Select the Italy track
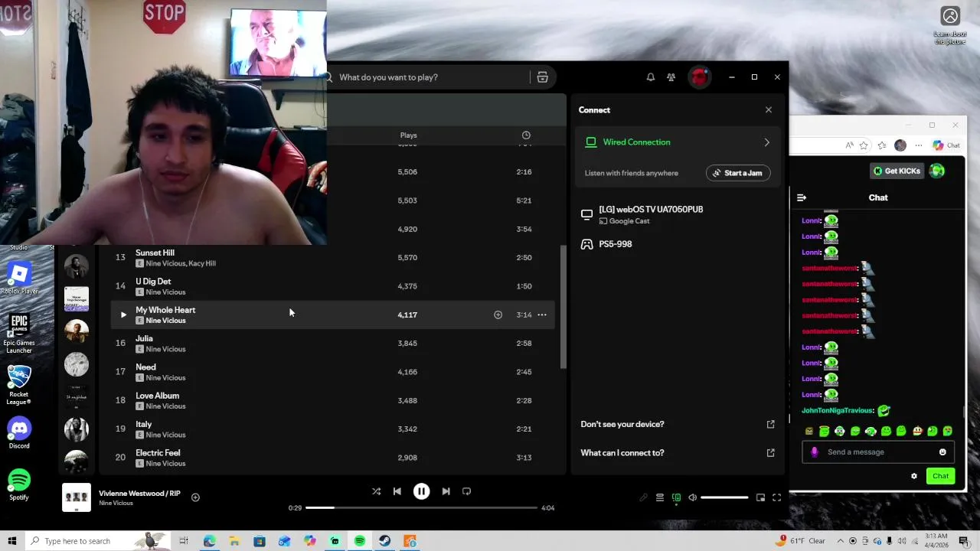980x551 pixels. (333, 429)
